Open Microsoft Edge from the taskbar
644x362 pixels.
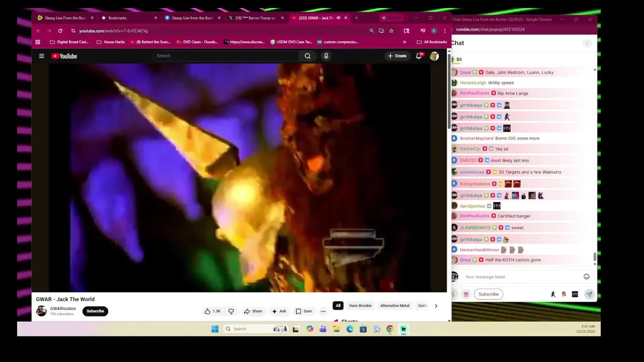[350, 329]
